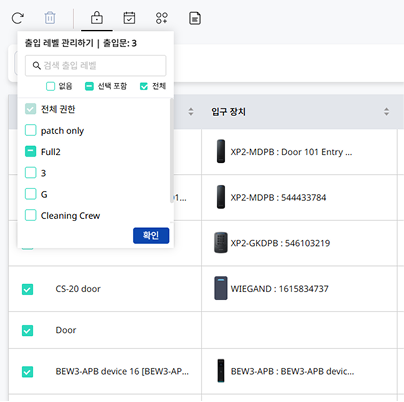Image resolution: width=404 pixels, height=402 pixels.
Task: Click the refresh icon in the toolbar
Action: click(18, 18)
